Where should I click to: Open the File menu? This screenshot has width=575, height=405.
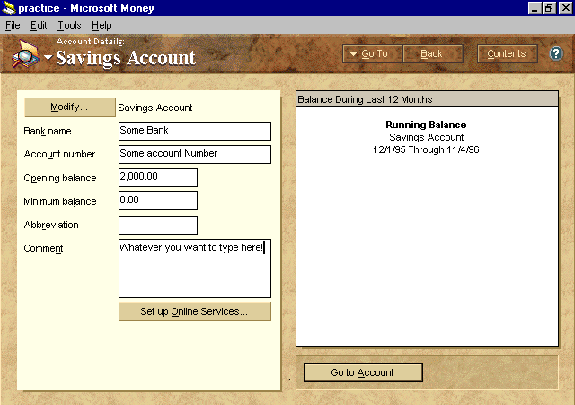click(12, 25)
